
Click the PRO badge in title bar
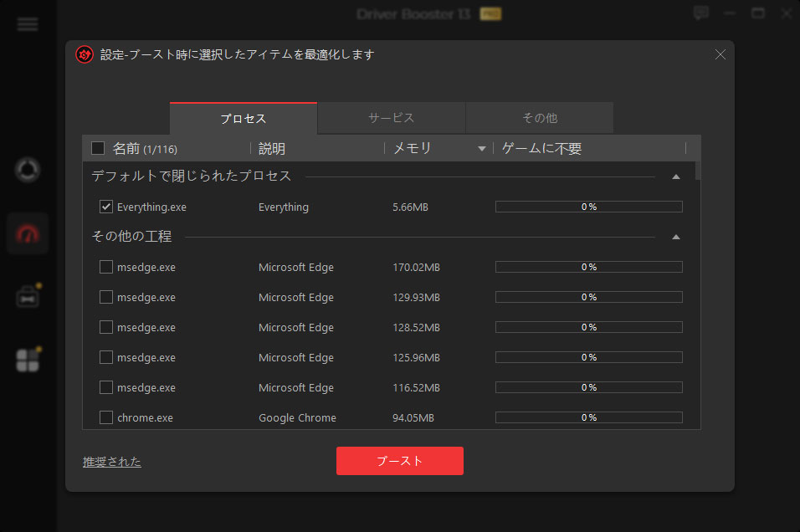490,13
